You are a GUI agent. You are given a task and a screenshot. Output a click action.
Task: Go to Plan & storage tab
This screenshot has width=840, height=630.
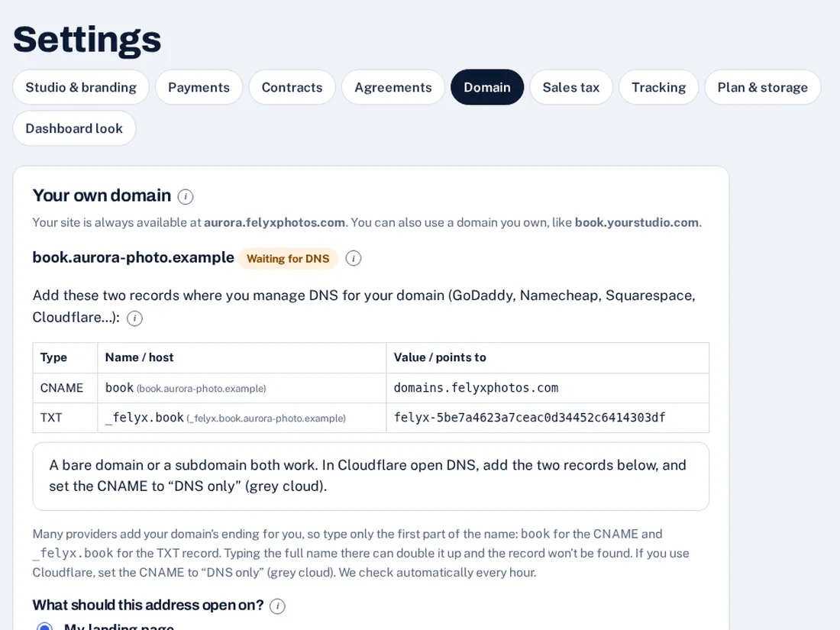(x=762, y=87)
